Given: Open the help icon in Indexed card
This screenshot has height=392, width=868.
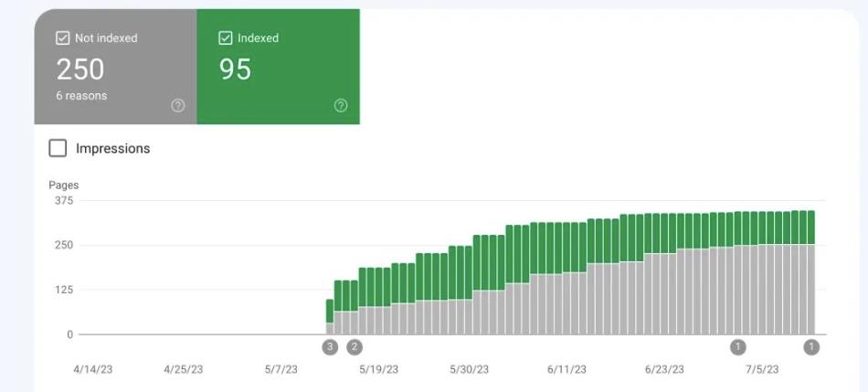Looking at the screenshot, I should [341, 106].
